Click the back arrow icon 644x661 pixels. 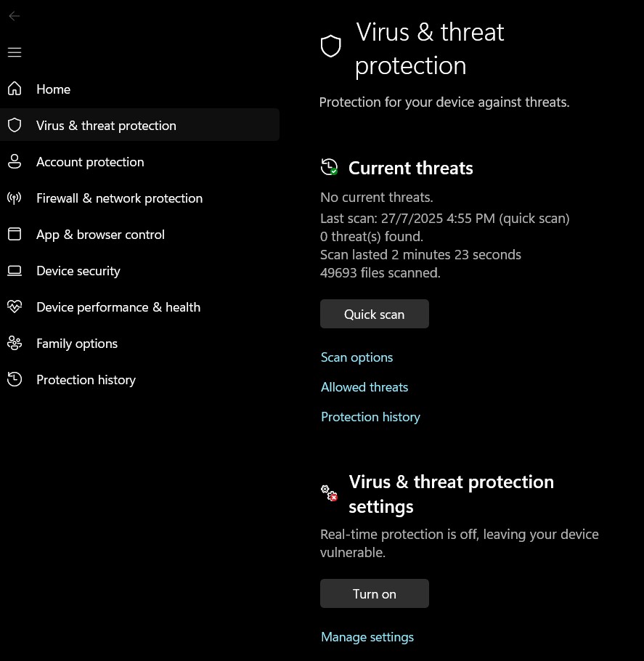[15, 16]
